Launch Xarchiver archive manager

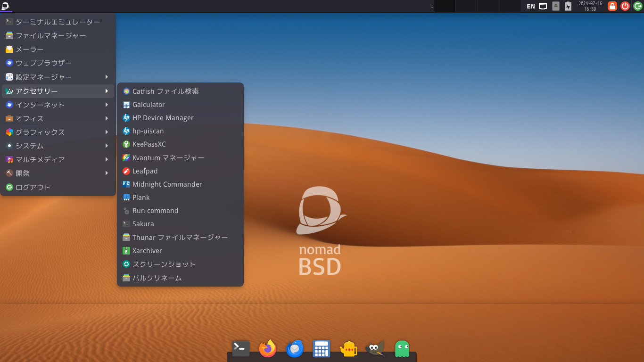(x=180, y=251)
